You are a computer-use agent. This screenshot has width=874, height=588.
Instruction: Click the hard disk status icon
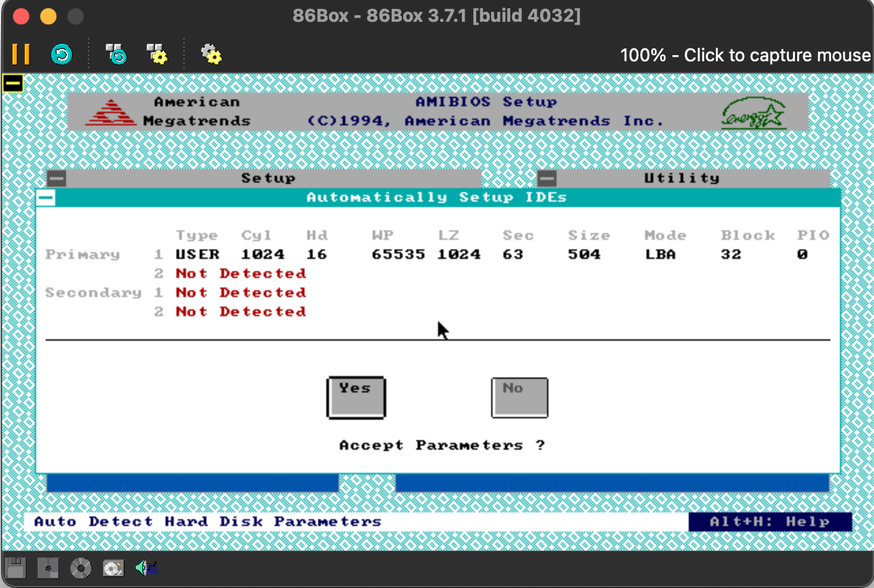pyautogui.click(x=113, y=567)
